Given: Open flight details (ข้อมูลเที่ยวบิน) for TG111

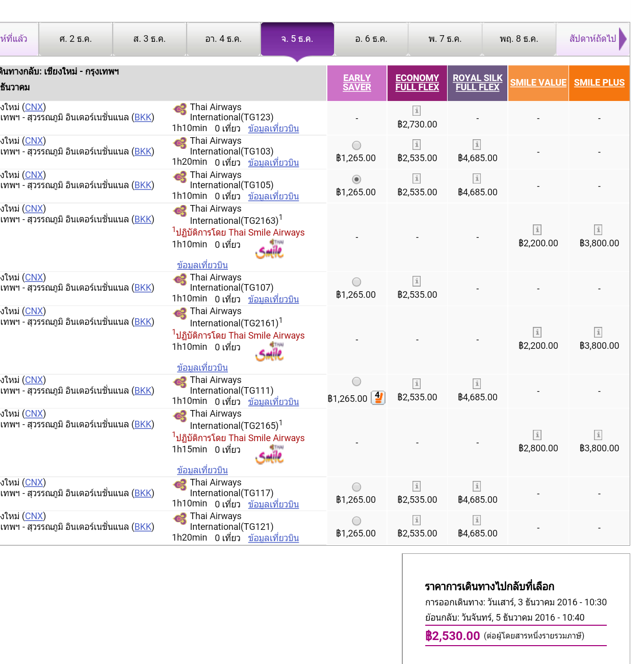Looking at the screenshot, I should [273, 402].
